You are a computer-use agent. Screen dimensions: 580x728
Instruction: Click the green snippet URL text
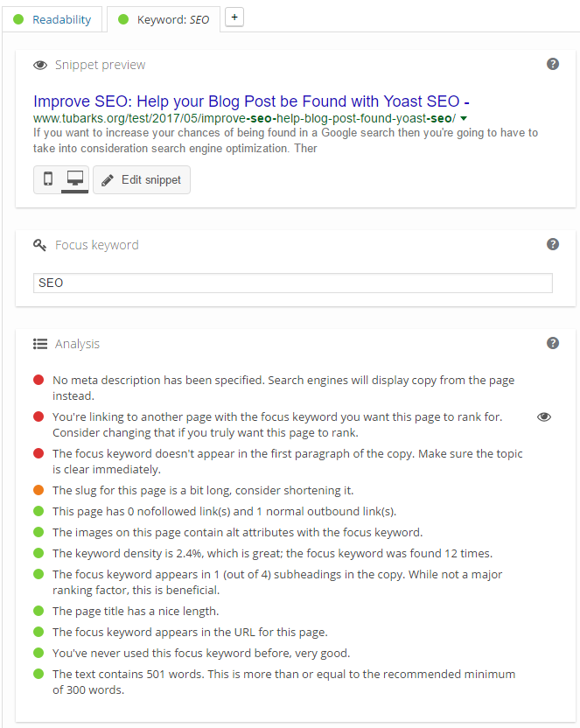[244, 118]
